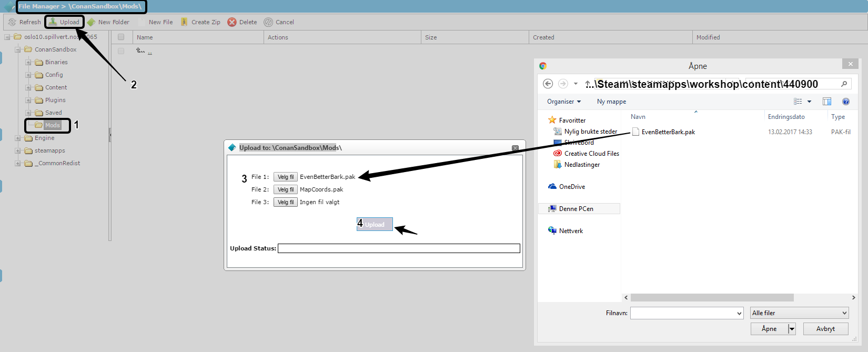Image resolution: width=868 pixels, height=352 pixels.
Task: Toggle the checkbox on the parent directory row
Action: click(121, 51)
